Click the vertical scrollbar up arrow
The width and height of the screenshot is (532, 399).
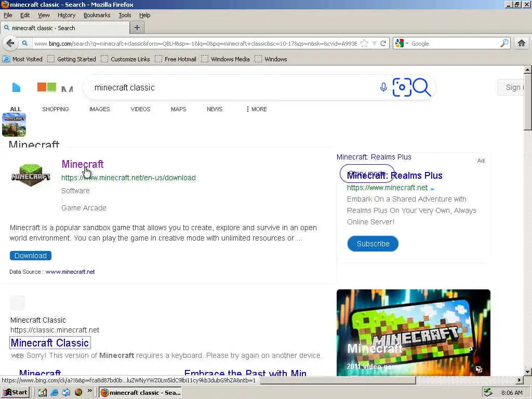click(x=527, y=70)
